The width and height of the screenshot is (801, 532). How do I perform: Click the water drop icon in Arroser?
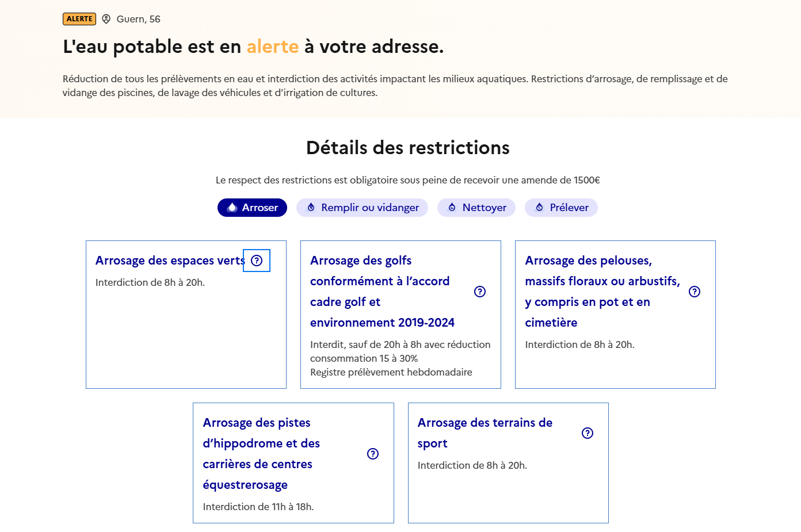coord(232,208)
